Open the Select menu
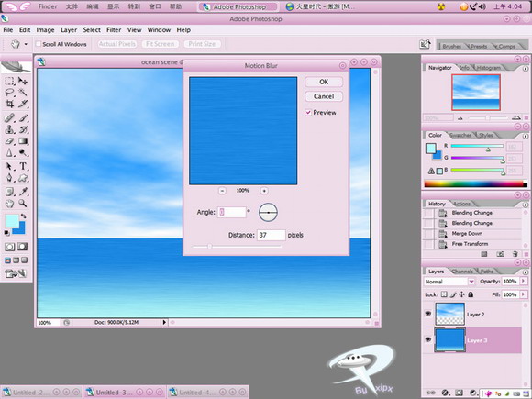This screenshot has width=532, height=399. (x=92, y=30)
